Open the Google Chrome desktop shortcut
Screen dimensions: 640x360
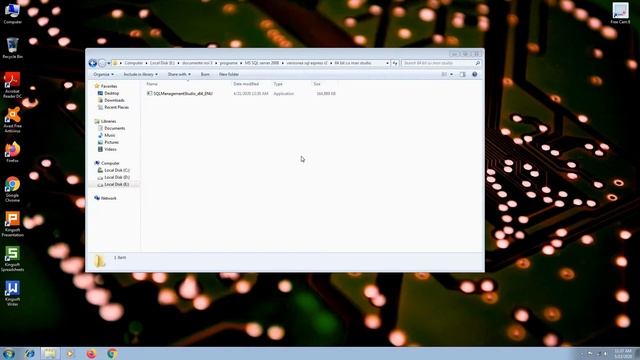[12, 189]
